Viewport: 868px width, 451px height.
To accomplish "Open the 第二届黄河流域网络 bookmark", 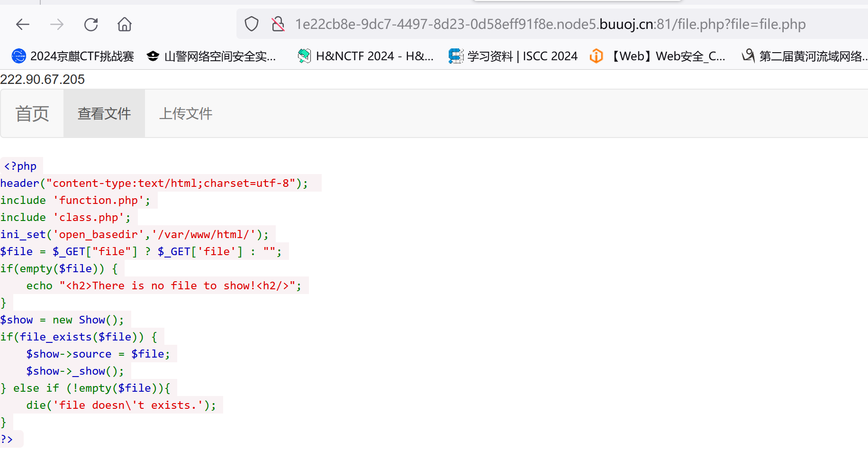I will tap(805, 56).
